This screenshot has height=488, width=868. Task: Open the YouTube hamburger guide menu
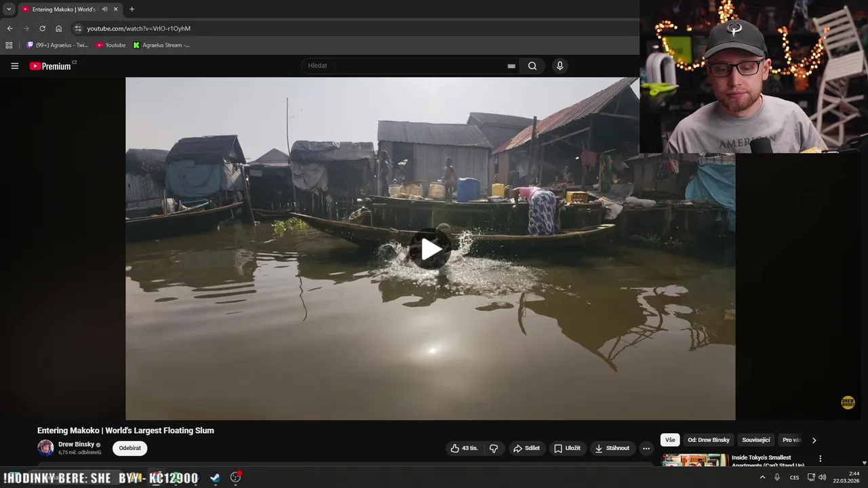pyautogui.click(x=15, y=66)
